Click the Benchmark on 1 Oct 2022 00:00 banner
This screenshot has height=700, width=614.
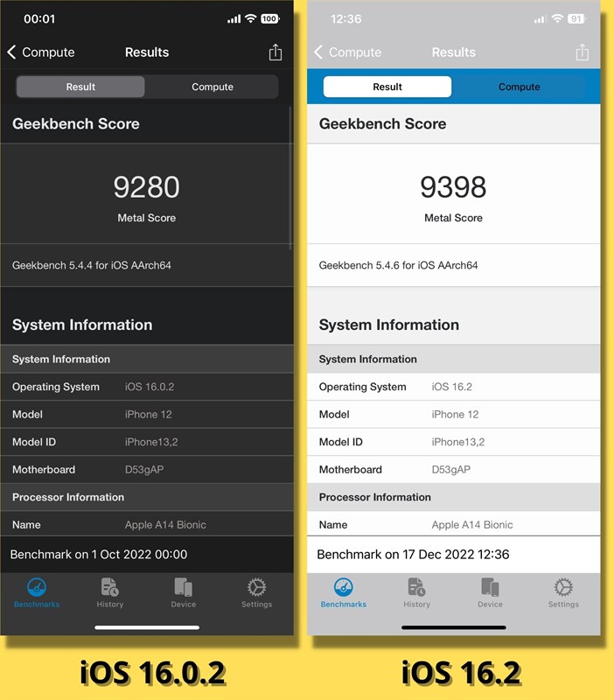pyautogui.click(x=147, y=555)
